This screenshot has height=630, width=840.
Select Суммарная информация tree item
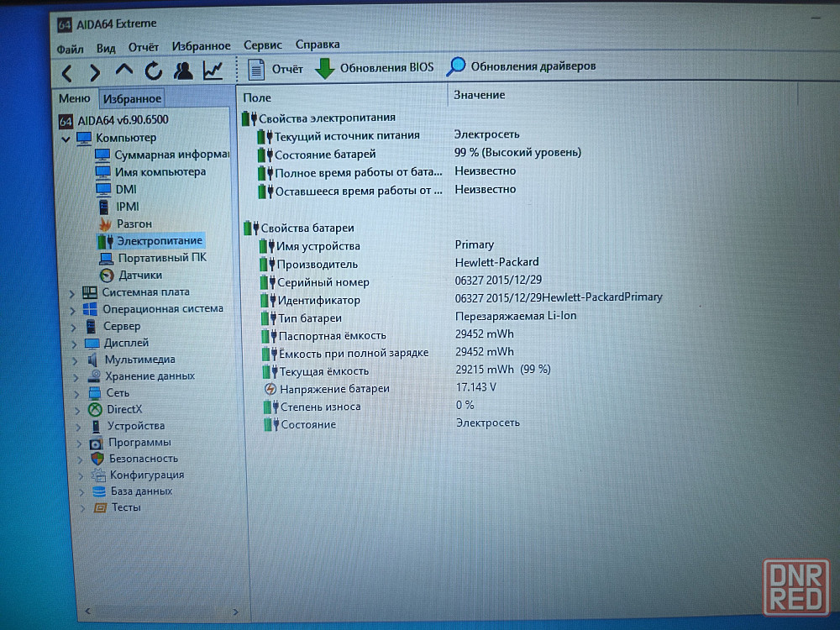point(171,155)
